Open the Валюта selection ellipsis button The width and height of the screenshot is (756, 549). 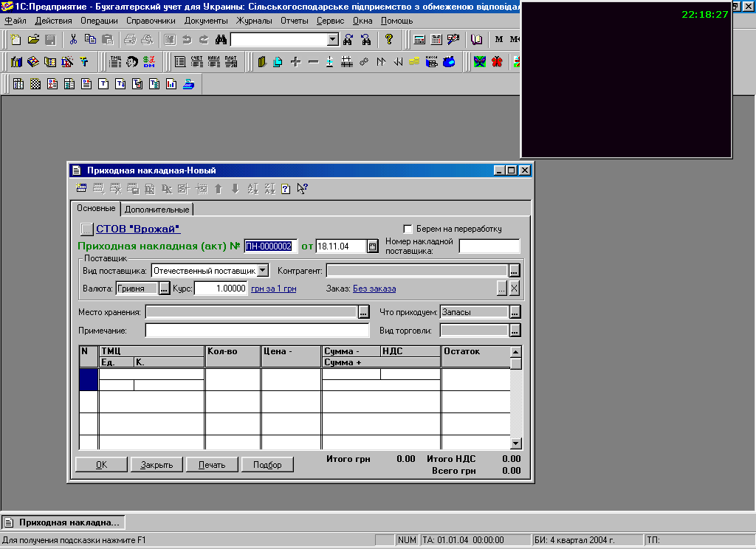coord(165,289)
